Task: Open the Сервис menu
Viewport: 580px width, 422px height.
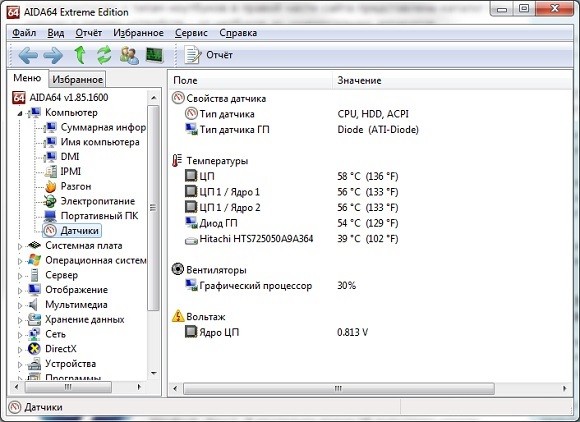Action: coord(191,33)
